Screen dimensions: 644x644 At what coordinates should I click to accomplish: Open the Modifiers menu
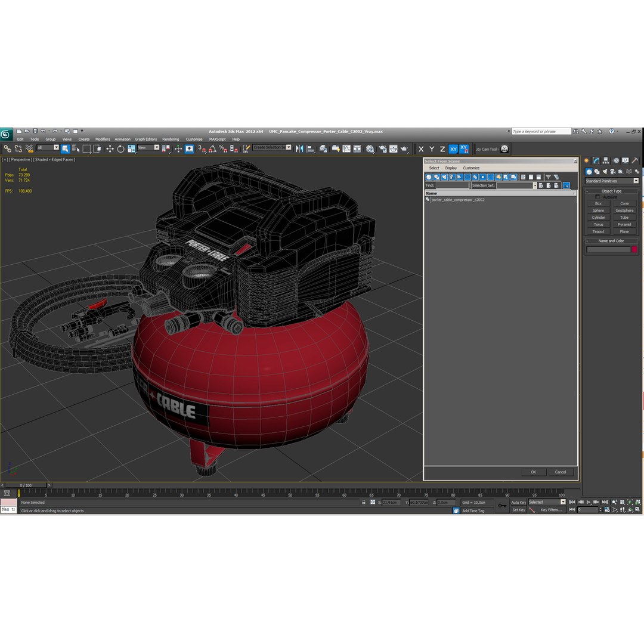[x=103, y=139]
